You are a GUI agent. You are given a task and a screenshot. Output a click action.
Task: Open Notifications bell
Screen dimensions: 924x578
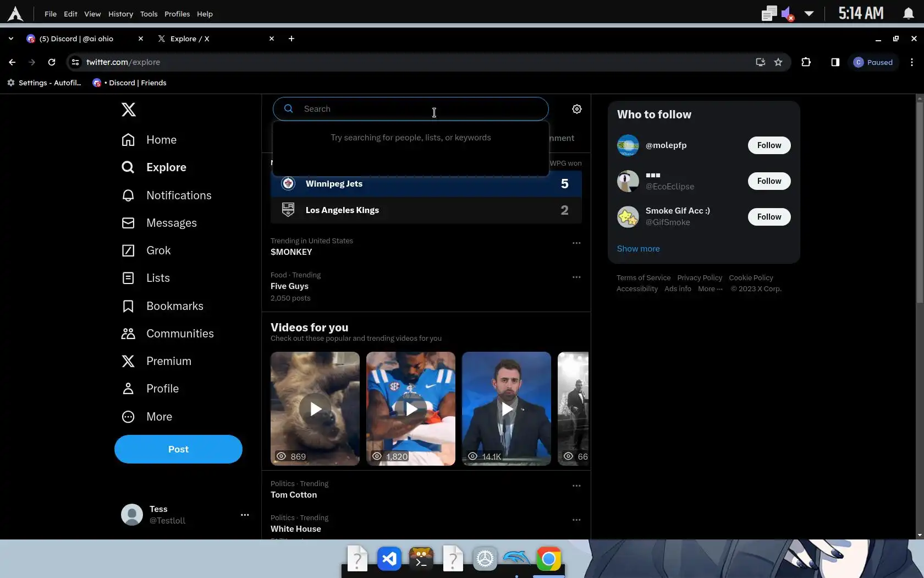tap(166, 195)
